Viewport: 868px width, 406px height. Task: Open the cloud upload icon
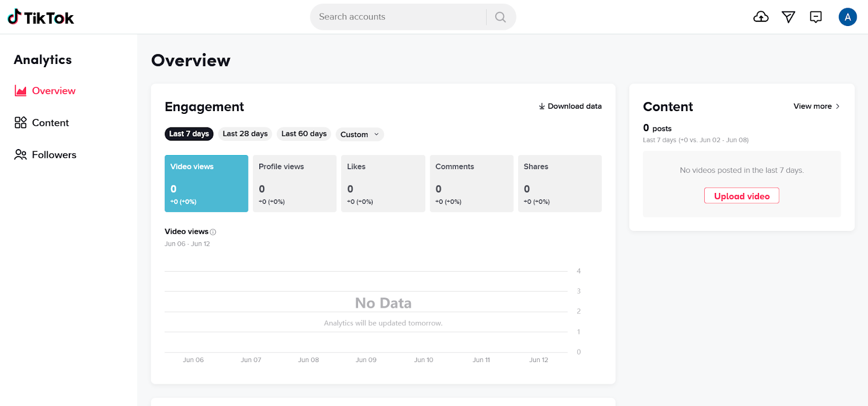[x=761, y=17]
